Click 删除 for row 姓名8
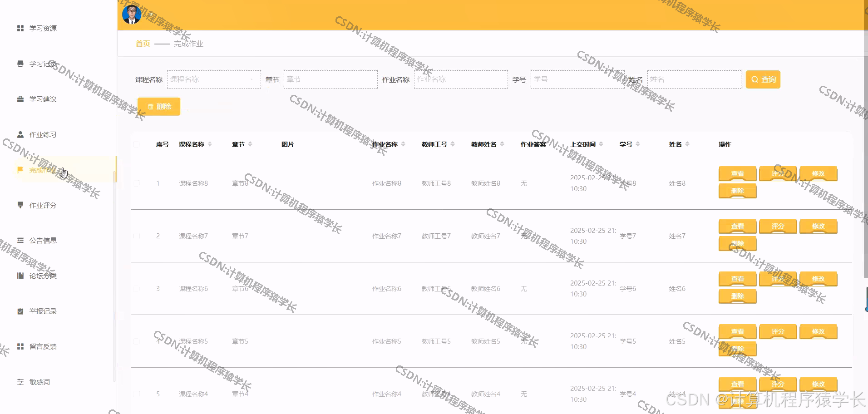Viewport: 868px width, 414px height. [737, 191]
